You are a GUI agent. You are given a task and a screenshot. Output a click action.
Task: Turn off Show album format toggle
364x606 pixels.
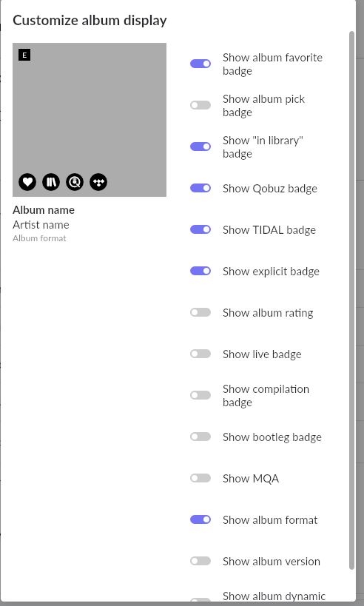tap(200, 519)
